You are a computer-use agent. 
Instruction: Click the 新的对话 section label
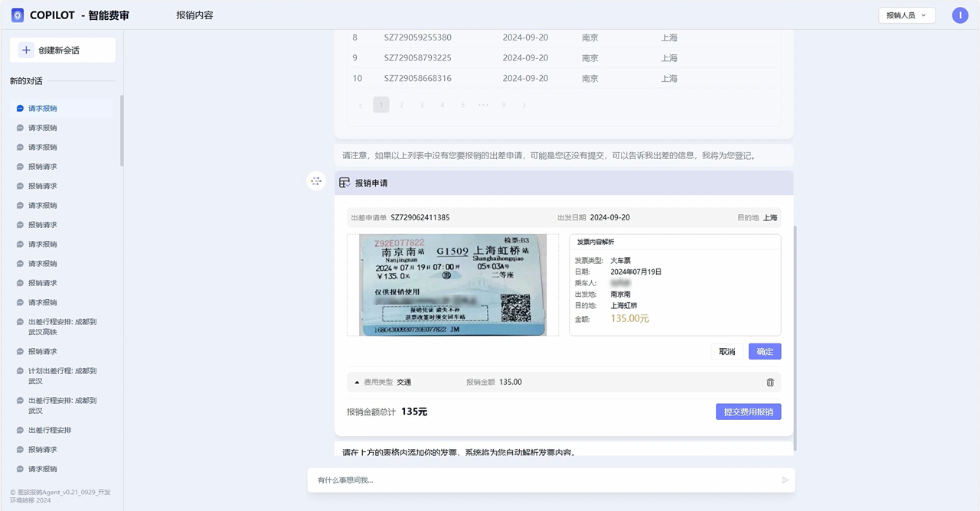click(x=26, y=81)
